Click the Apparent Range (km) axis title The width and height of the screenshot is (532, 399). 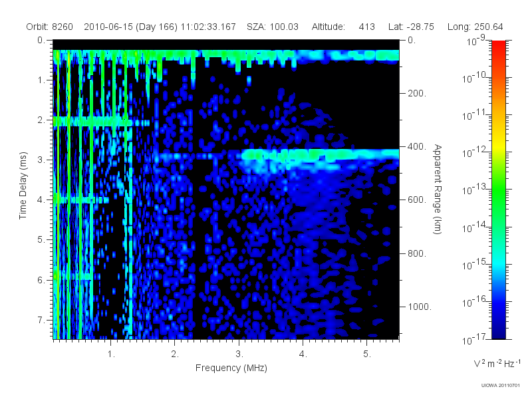[x=438, y=189]
